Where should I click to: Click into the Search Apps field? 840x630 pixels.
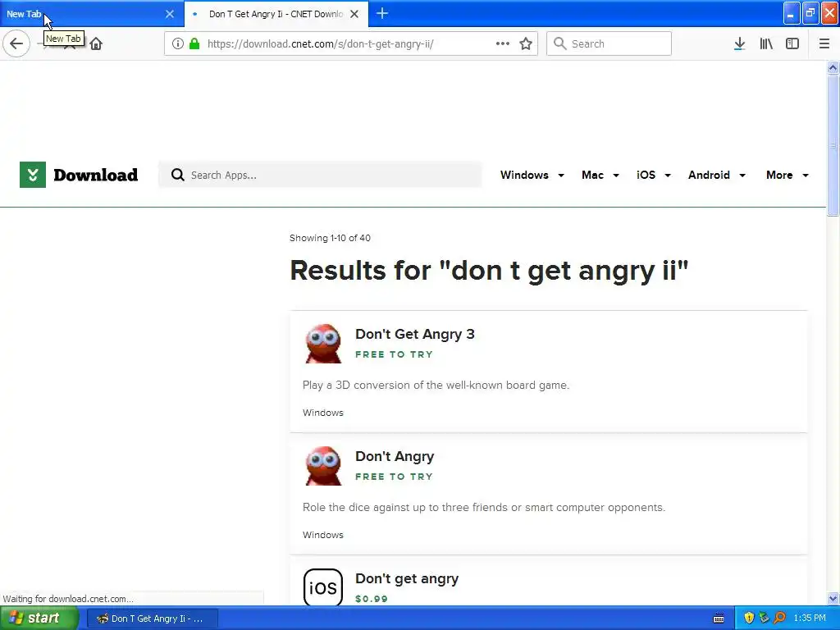click(320, 175)
